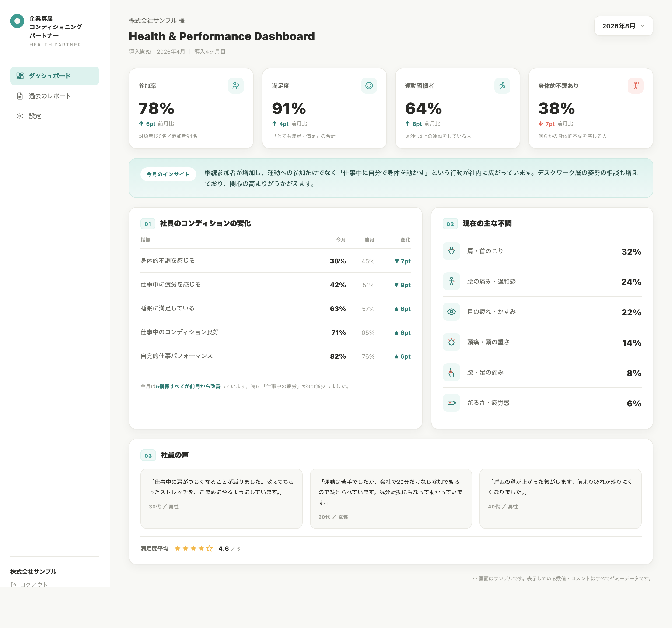This screenshot has height=628, width=672.
Task: Click the 自覚的仕事パフォーマンス row label
Action: coord(177,356)
